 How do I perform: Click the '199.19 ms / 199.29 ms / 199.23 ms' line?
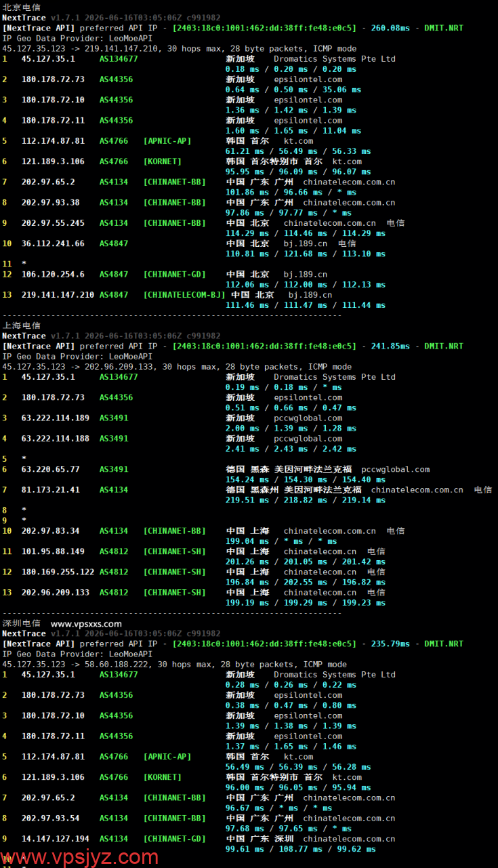pos(306,603)
